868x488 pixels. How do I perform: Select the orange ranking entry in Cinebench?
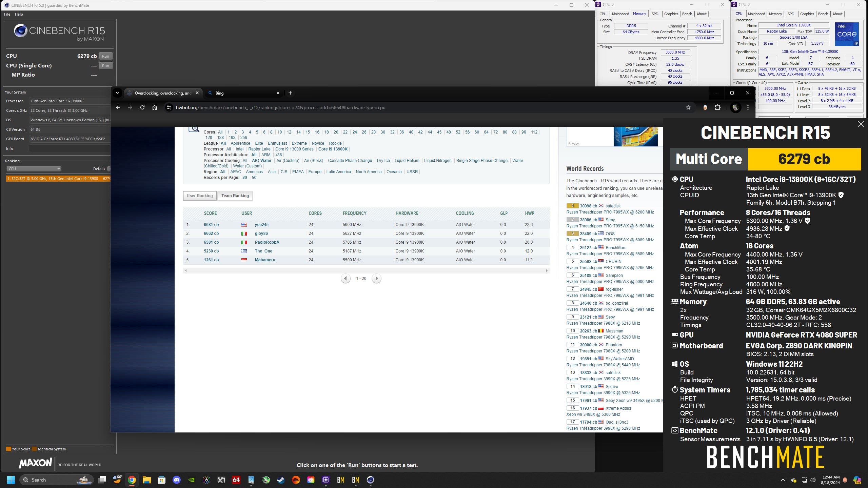click(x=58, y=179)
